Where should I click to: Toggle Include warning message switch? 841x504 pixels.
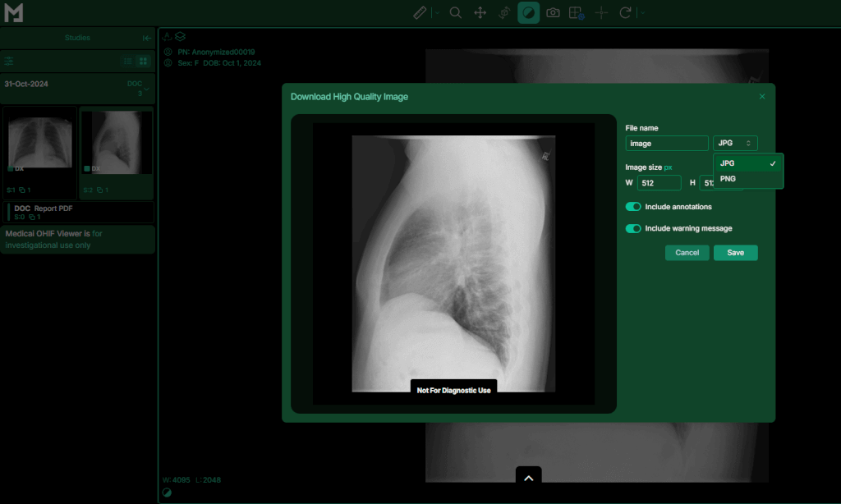633,229
